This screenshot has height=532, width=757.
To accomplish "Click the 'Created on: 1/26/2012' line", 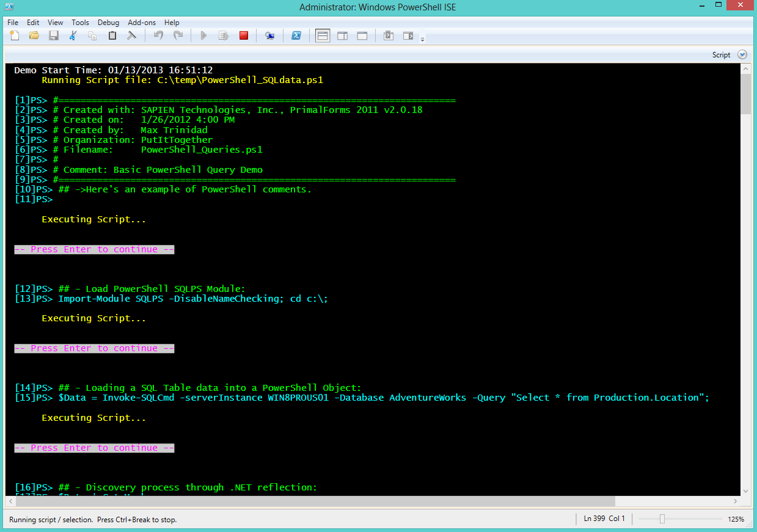I will [x=125, y=120].
